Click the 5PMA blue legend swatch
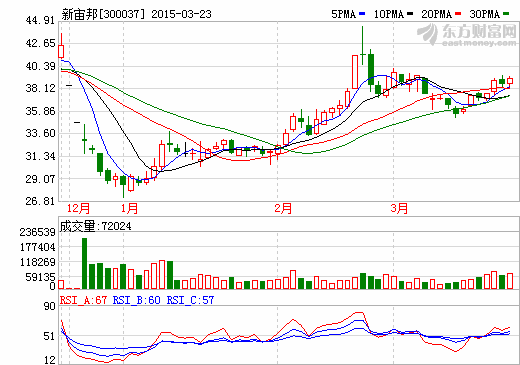The image size is (520, 365). coord(362,14)
